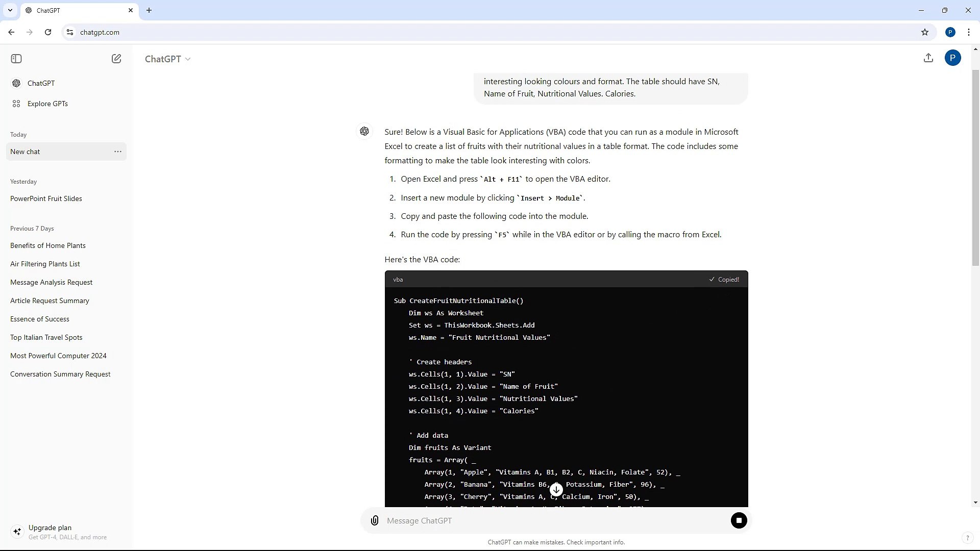
Task: Click the attach file paperclip icon
Action: pyautogui.click(x=375, y=520)
